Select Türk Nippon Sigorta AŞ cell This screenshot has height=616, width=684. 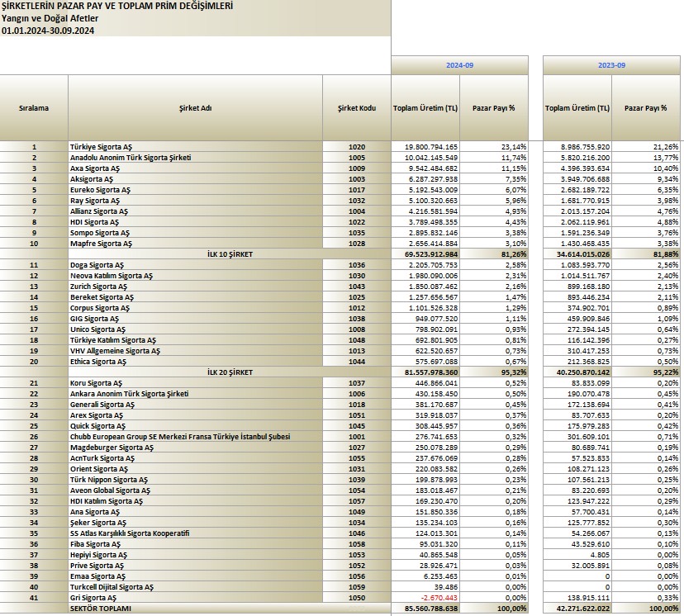coord(195,480)
